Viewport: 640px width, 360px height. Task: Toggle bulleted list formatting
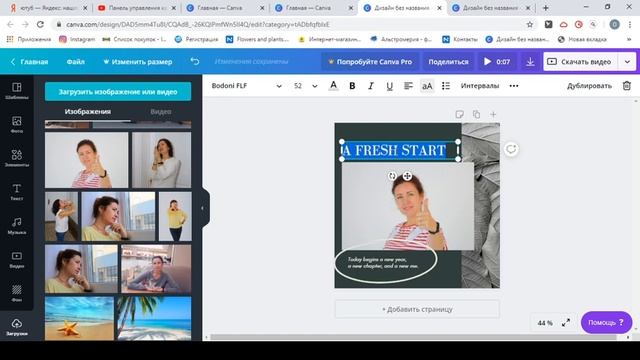[x=446, y=86]
